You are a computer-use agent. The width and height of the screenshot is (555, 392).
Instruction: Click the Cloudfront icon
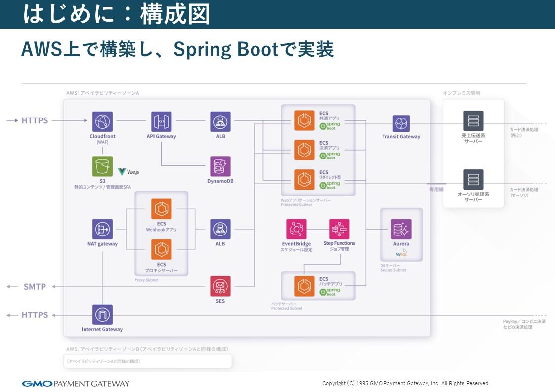(103, 121)
